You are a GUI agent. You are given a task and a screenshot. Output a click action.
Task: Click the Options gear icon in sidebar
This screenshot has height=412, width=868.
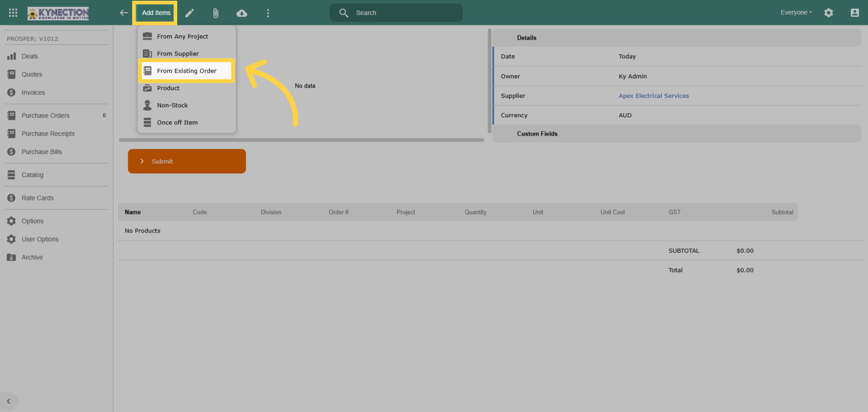(x=12, y=221)
